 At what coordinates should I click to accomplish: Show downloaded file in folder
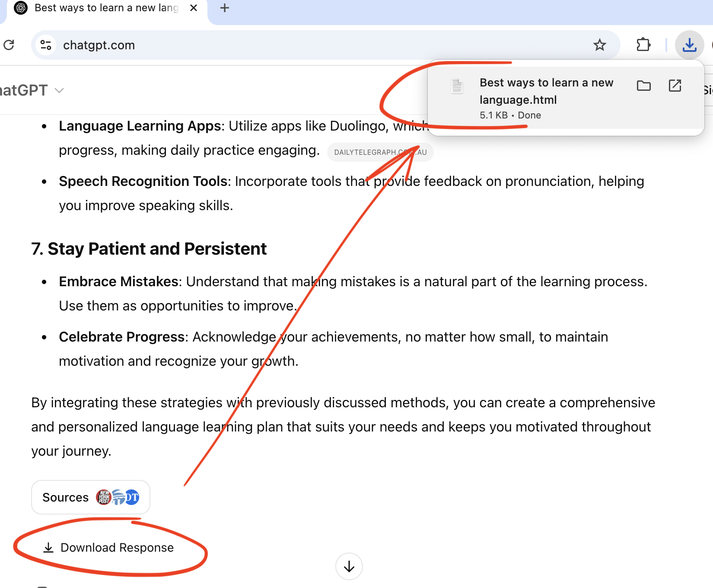[644, 86]
